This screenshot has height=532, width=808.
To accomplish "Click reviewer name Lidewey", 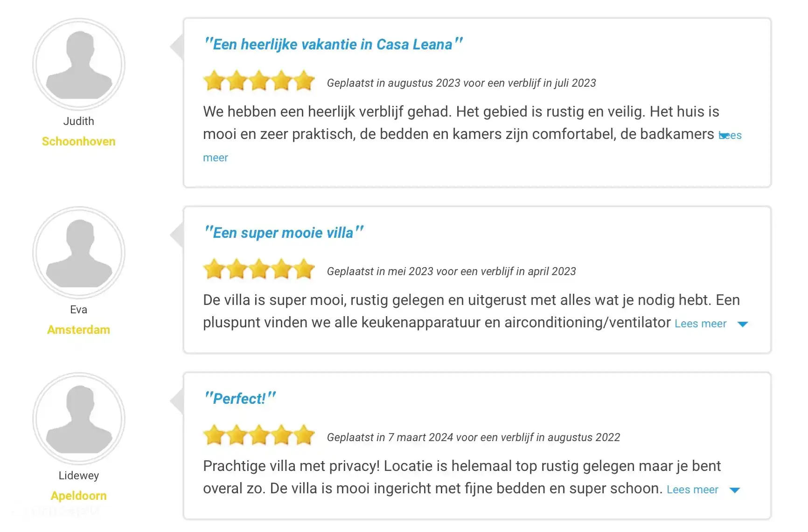I will (x=79, y=476).
